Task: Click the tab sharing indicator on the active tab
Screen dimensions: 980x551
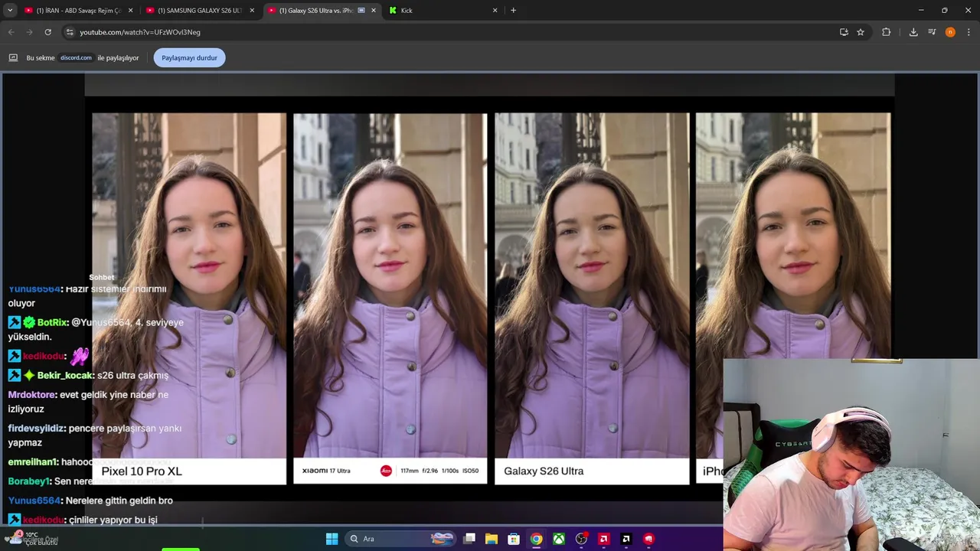Action: 361,11
